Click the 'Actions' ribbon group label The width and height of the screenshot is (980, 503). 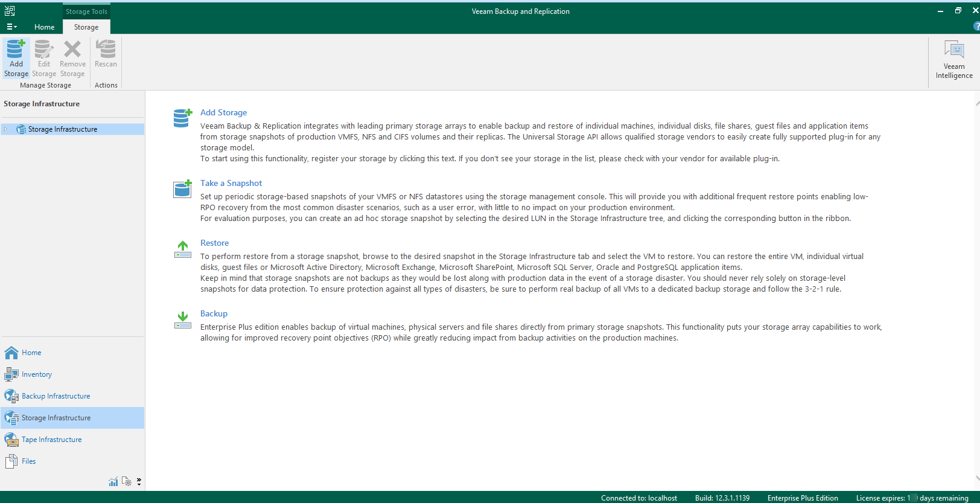point(106,85)
